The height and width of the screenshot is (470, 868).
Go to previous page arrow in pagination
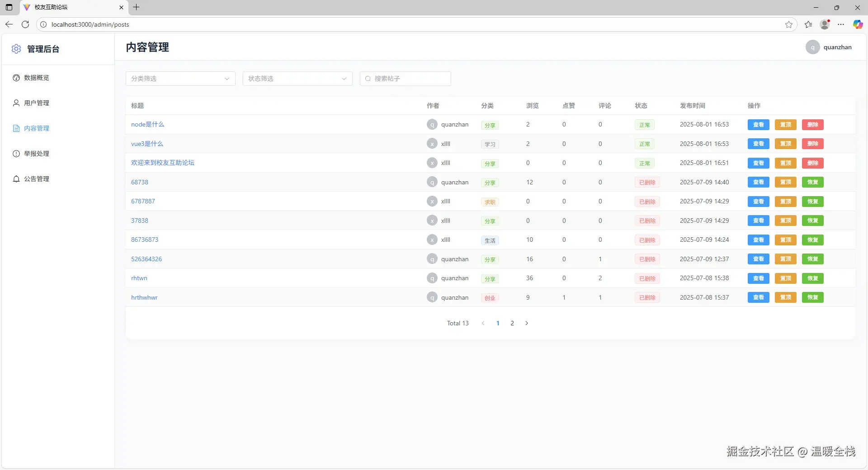tap(483, 323)
